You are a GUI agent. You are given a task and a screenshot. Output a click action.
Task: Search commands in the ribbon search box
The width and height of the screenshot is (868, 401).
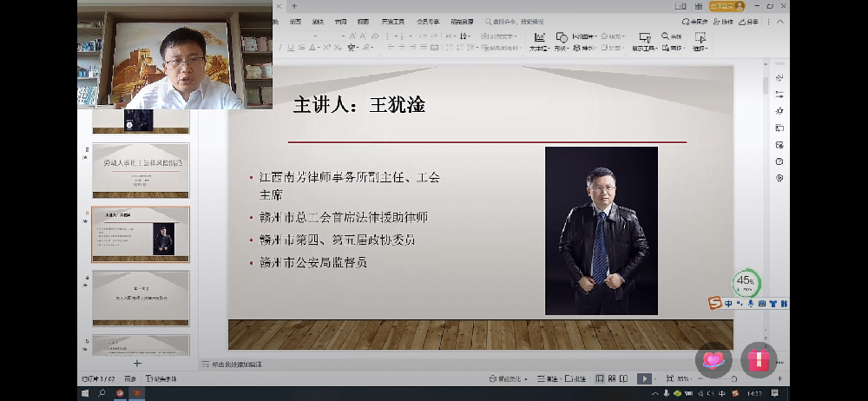click(x=515, y=22)
